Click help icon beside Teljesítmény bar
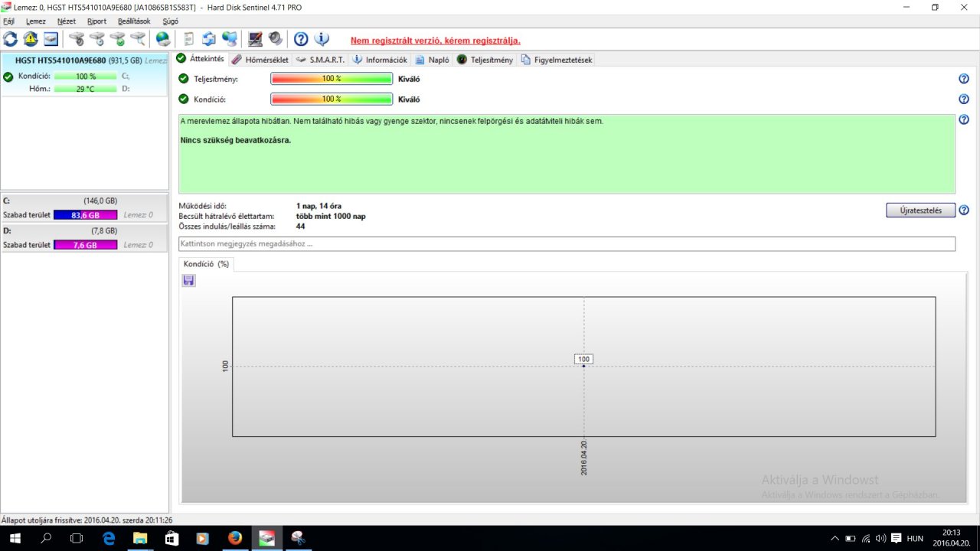 pos(964,79)
